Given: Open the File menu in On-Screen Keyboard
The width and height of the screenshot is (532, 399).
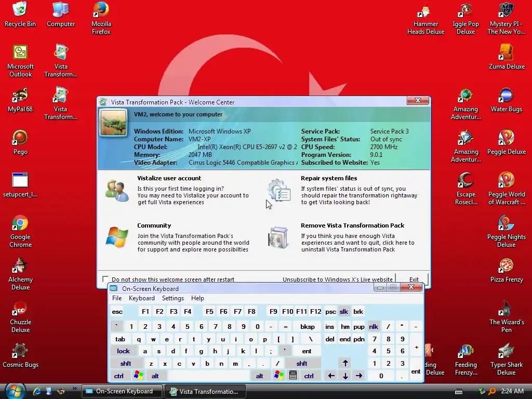Looking at the screenshot, I should (117, 298).
